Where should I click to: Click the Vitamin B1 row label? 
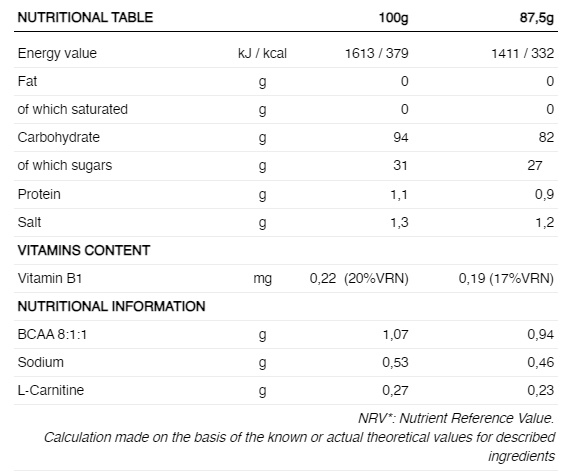point(50,278)
